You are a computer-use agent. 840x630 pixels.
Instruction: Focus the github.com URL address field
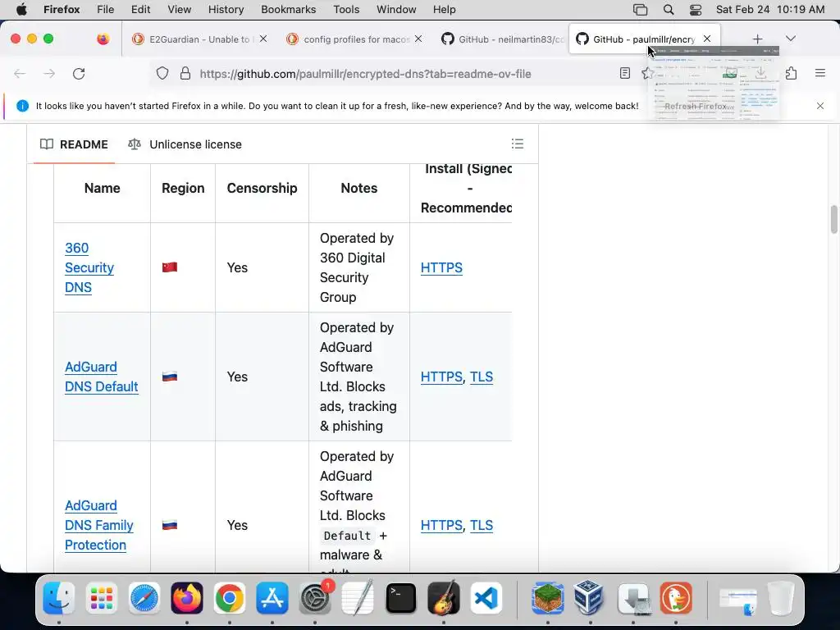click(365, 74)
